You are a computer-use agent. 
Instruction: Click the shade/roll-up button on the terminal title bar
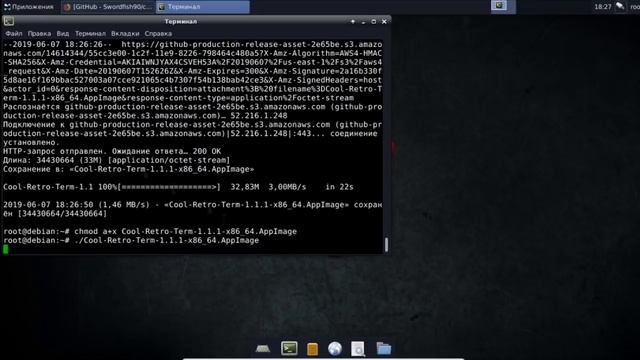(x=353, y=22)
